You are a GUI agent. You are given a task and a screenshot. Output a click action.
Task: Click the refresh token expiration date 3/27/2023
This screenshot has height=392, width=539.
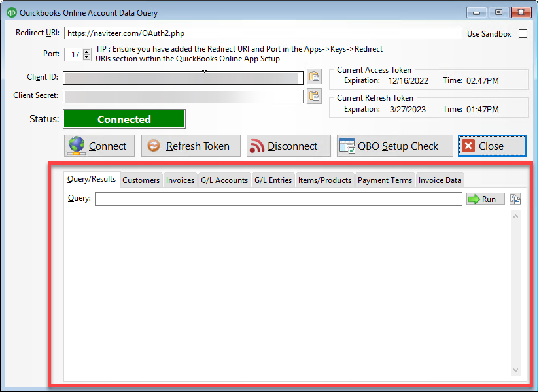408,110
